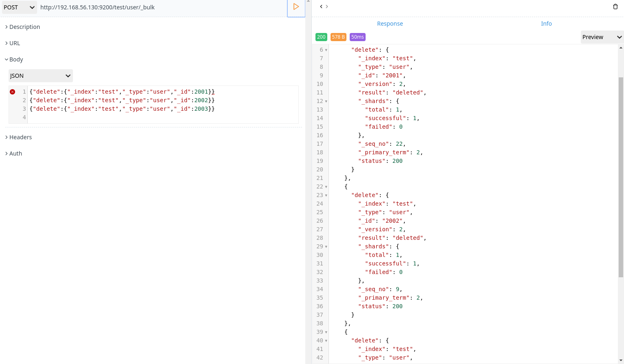Collapse the delete block fold arrow on line 6
The height and width of the screenshot is (364, 624).
click(325, 49)
